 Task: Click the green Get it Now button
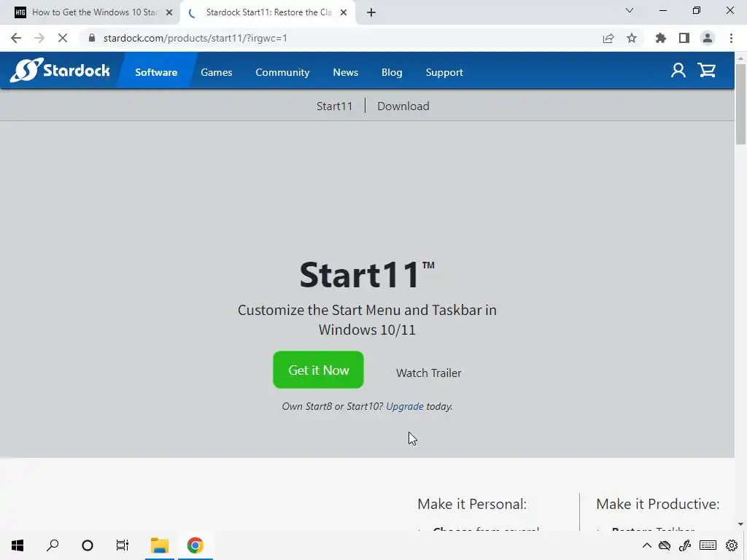click(x=318, y=370)
